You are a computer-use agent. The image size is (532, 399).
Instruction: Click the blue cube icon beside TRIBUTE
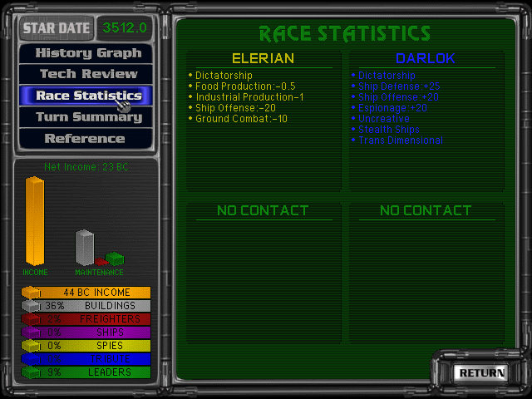31,358
